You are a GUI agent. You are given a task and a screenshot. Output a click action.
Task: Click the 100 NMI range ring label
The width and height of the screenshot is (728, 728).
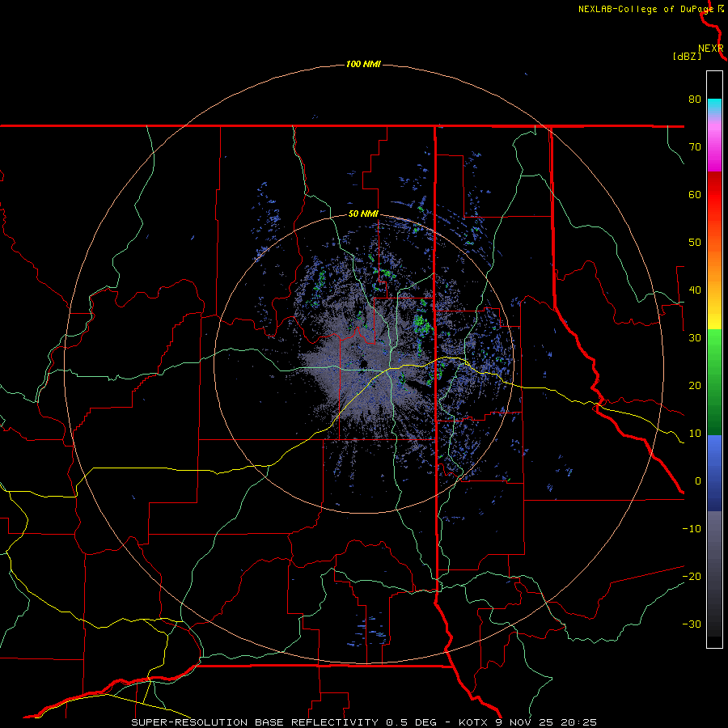point(363,64)
